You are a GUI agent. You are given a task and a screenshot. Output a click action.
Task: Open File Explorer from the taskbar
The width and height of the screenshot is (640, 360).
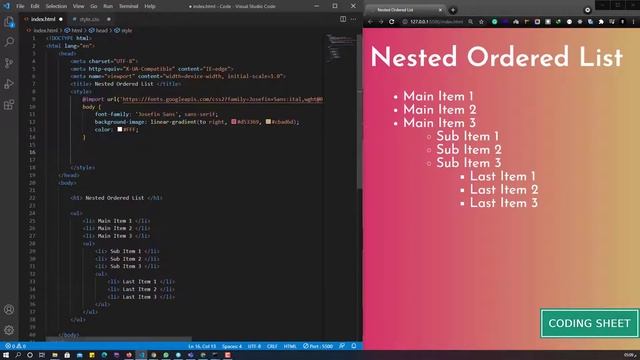point(55,355)
